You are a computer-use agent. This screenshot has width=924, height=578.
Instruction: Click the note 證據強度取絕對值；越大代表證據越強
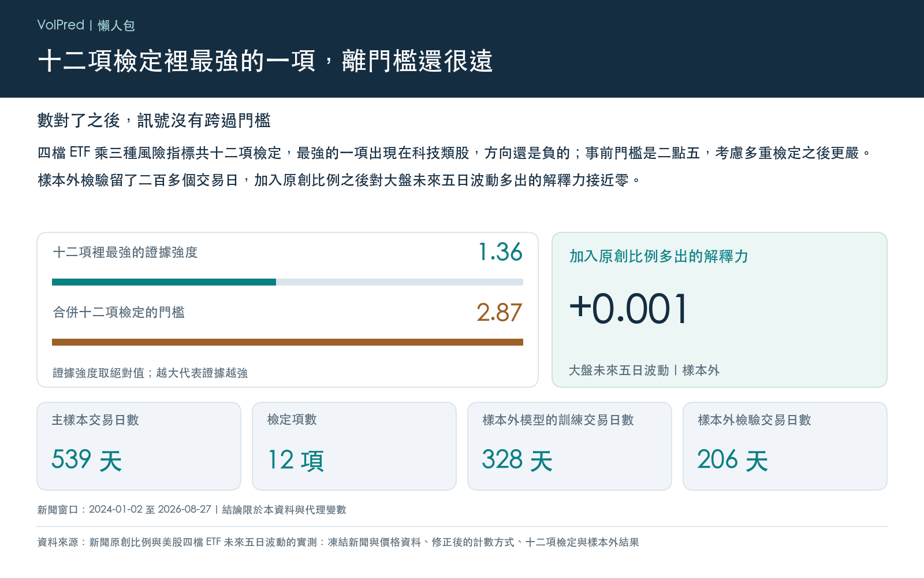click(x=150, y=373)
